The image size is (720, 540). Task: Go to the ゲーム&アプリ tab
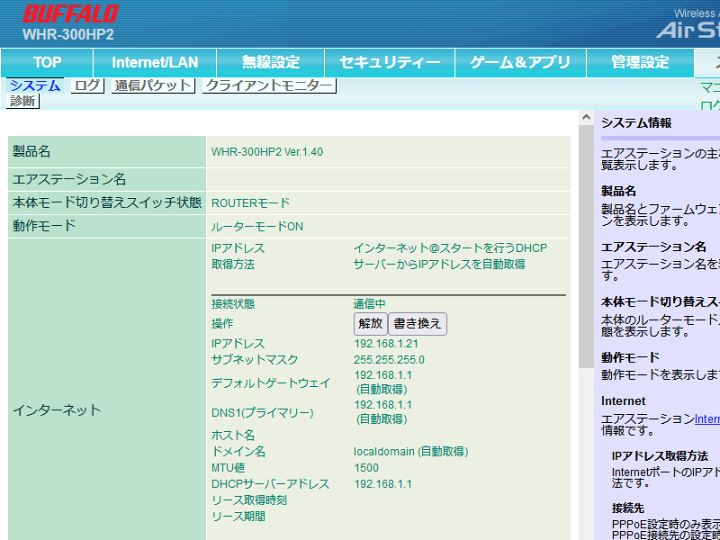pyautogui.click(x=520, y=62)
